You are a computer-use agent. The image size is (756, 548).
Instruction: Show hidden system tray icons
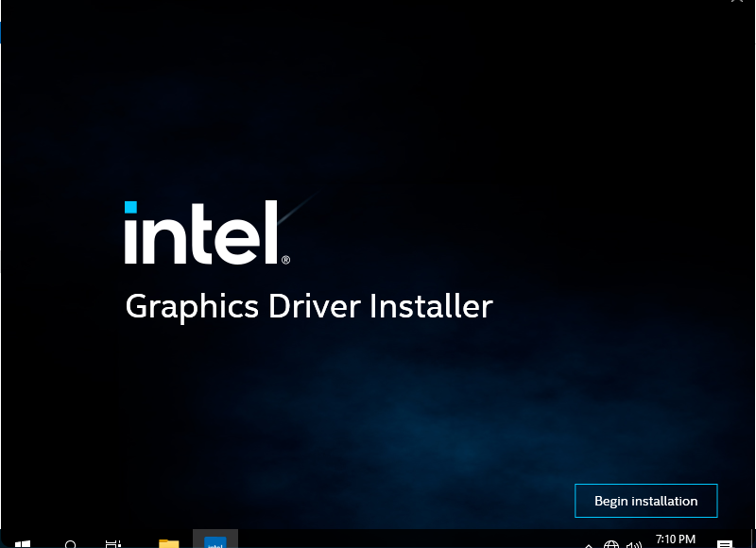[588, 545]
